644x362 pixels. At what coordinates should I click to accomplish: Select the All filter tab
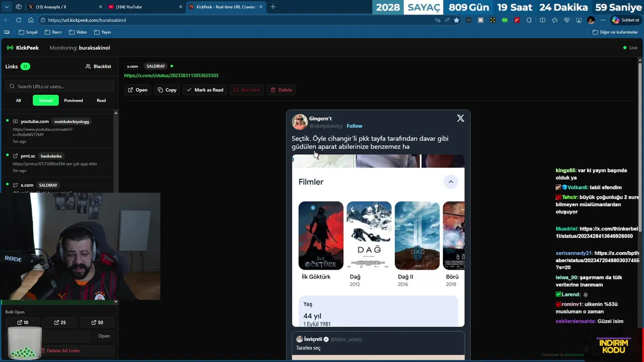(18, 101)
